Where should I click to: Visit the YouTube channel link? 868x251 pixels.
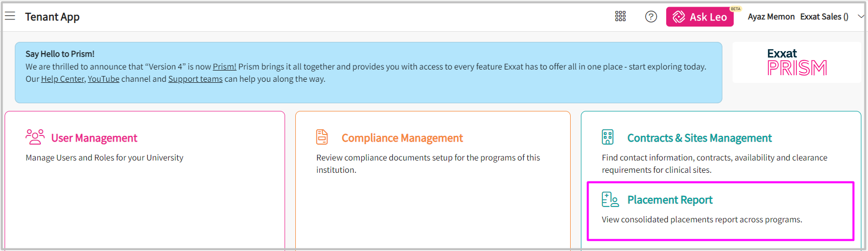[x=104, y=79]
